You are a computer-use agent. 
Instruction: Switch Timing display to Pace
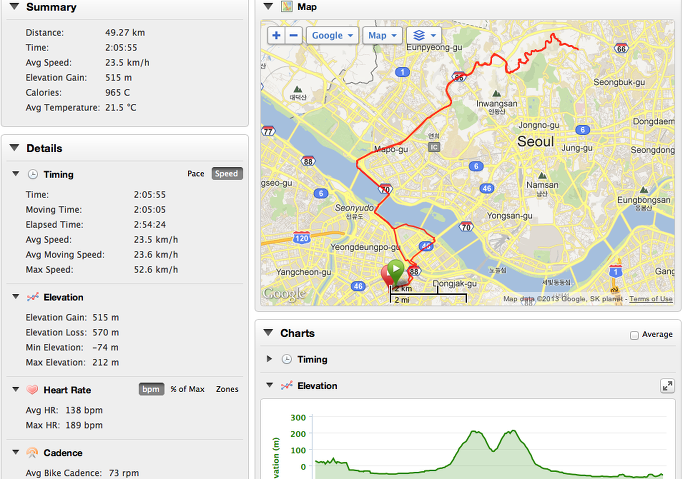(196, 174)
